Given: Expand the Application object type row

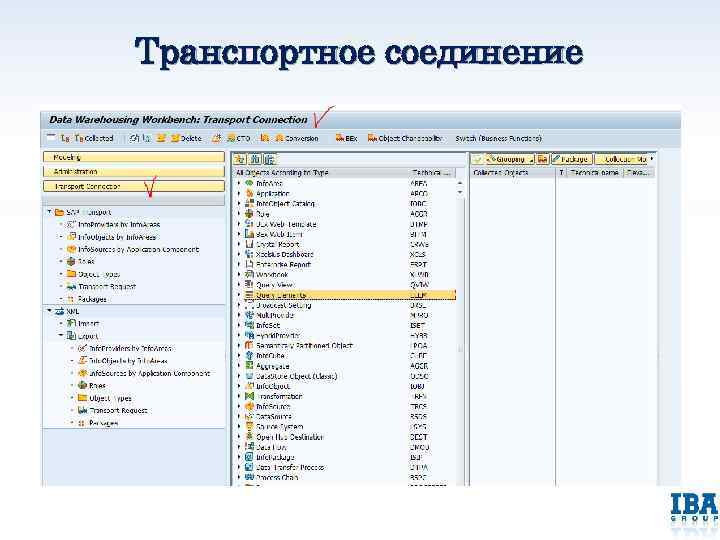Looking at the screenshot, I should tap(239, 193).
